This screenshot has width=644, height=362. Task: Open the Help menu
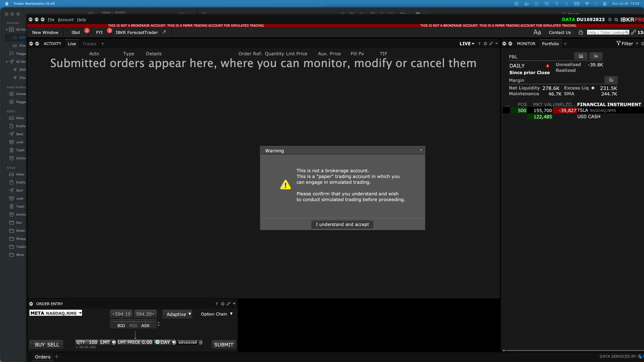coord(81,20)
